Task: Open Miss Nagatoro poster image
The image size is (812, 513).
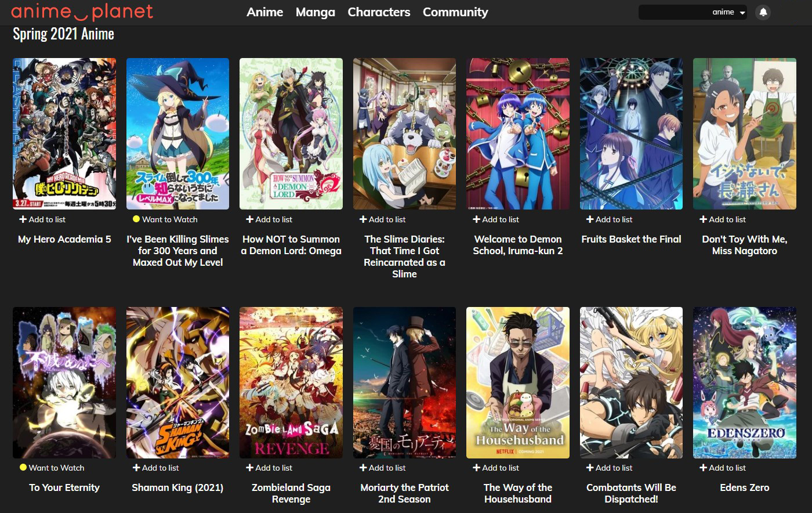Action: 745,133
